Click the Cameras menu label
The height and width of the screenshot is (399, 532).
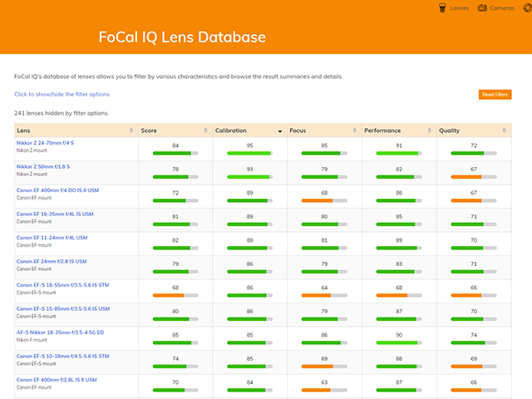[x=502, y=8]
